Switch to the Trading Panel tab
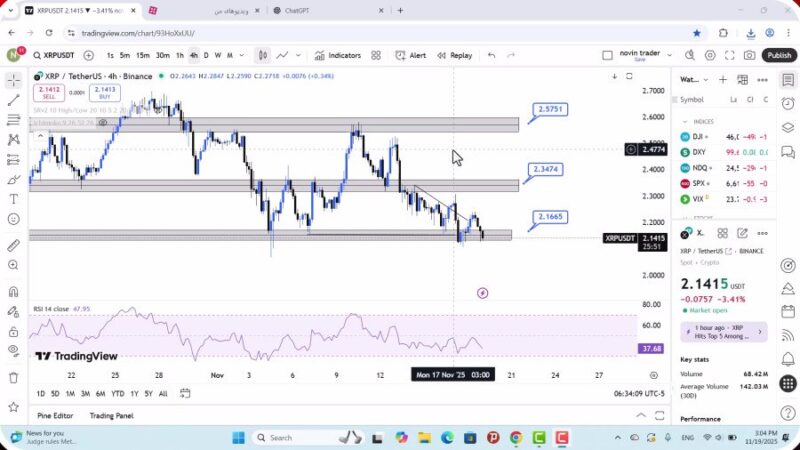Screen dimensions: 800x450 (111, 415)
